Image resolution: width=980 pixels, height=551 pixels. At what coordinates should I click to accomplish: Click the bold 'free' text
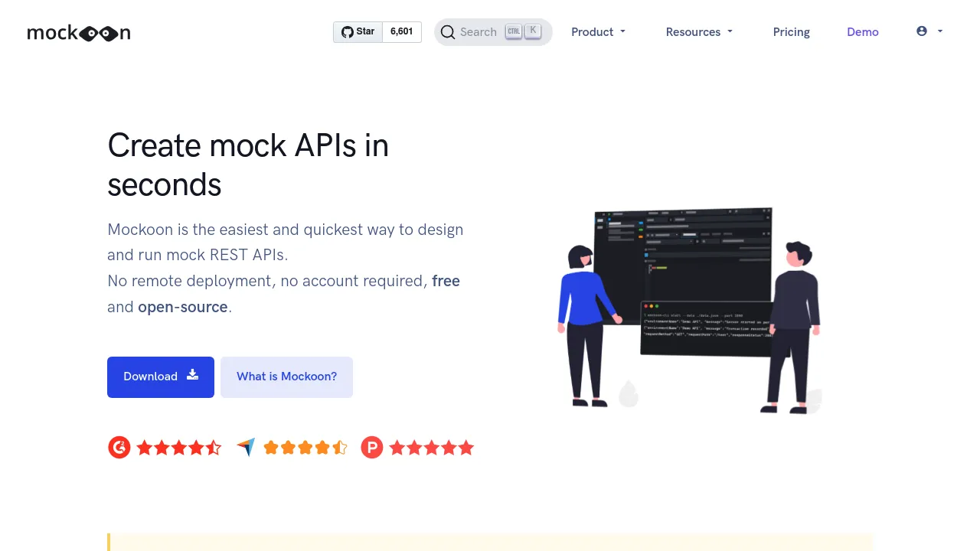446,281
